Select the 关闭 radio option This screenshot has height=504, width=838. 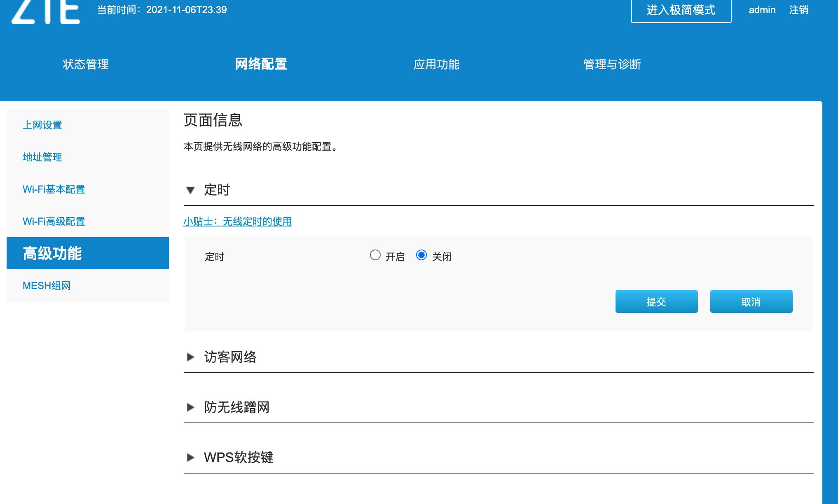point(421,256)
